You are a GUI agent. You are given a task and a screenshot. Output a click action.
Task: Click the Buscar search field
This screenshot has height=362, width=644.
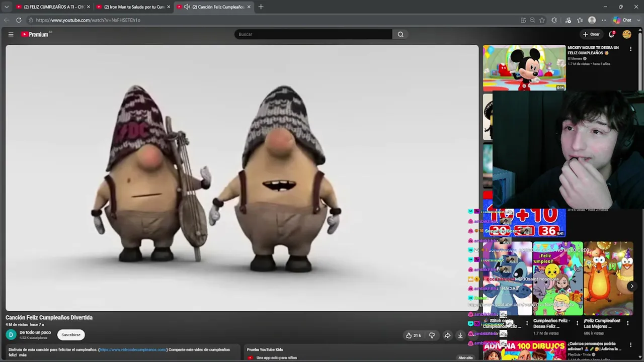[313, 34]
